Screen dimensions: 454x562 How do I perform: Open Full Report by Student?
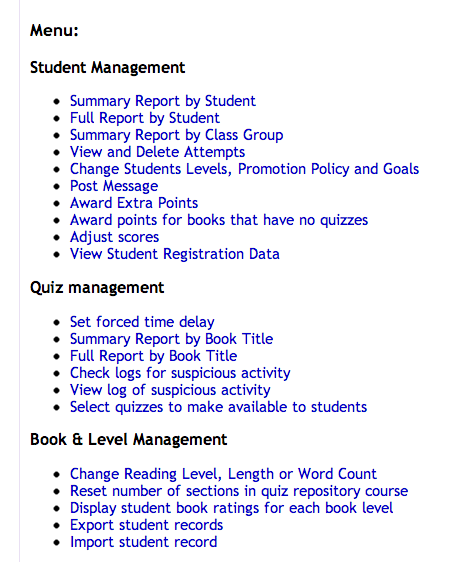click(145, 118)
